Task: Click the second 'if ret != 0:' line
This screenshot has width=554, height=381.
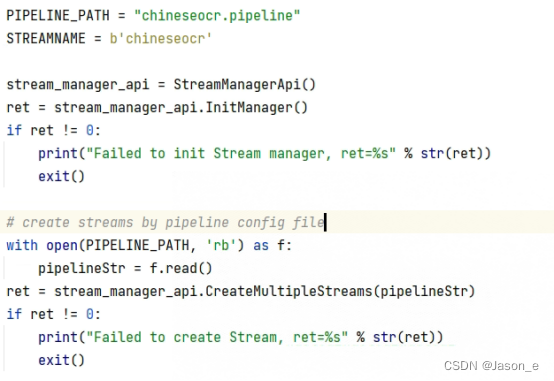Action: 54,314
